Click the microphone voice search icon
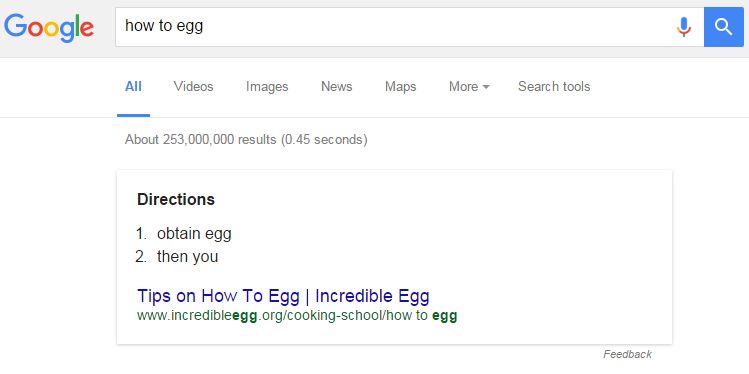The height and width of the screenshot is (374, 749). (684, 27)
